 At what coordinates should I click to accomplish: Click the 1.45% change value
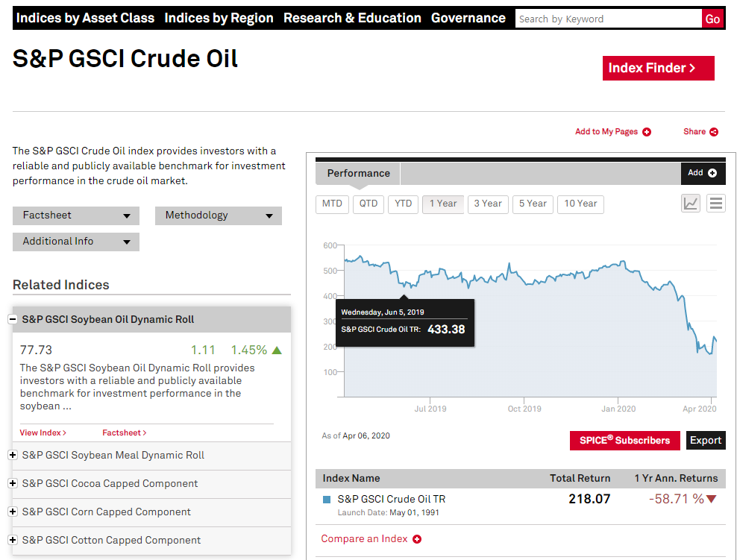point(248,350)
